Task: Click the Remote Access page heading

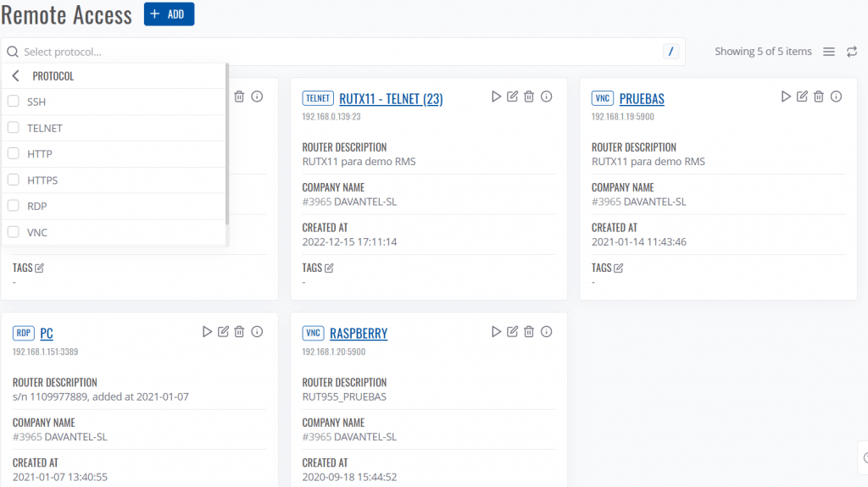Action: [66, 14]
